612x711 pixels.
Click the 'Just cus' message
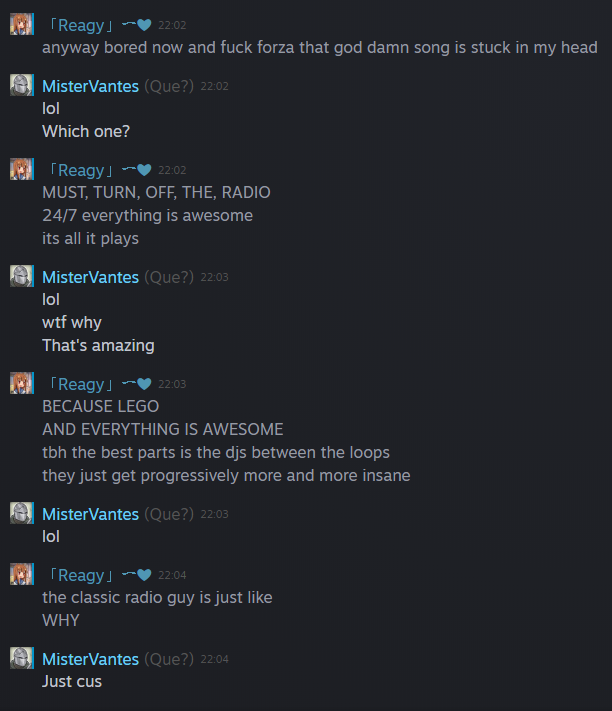pyautogui.click(x=72, y=682)
